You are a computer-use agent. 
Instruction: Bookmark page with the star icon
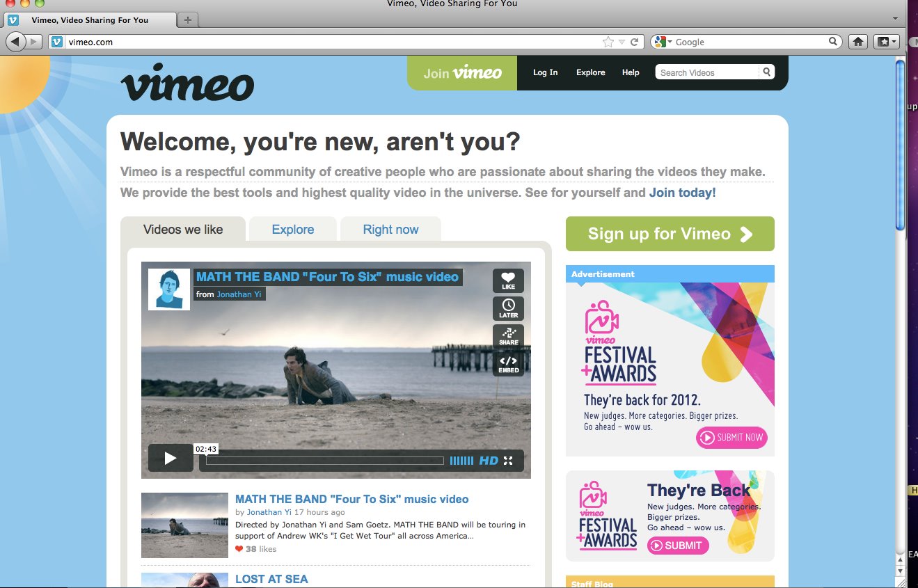pyautogui.click(x=608, y=42)
